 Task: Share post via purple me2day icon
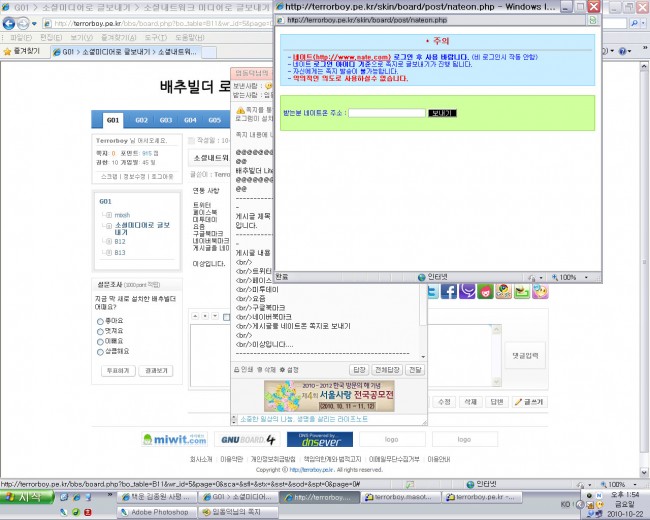pyautogui.click(x=467, y=291)
